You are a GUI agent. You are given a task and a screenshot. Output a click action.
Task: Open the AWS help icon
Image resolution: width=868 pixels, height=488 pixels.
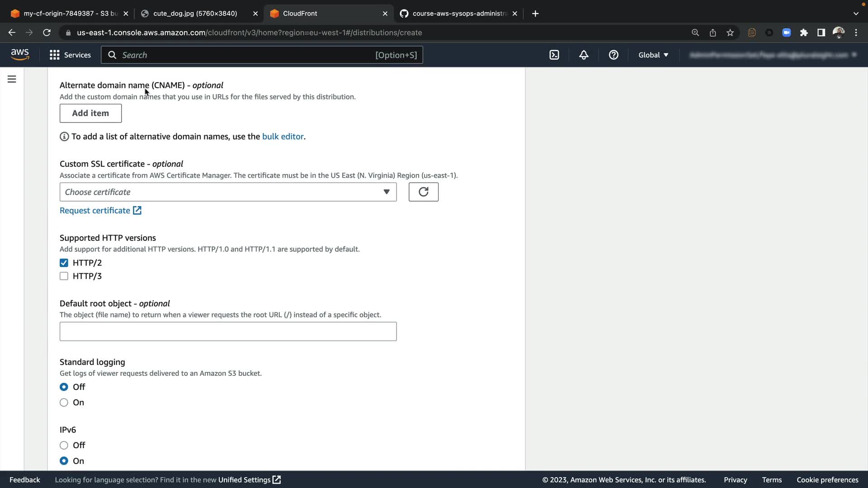613,55
